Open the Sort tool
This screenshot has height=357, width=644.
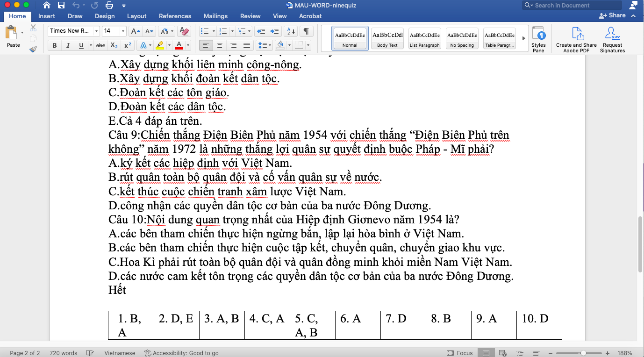(x=290, y=31)
